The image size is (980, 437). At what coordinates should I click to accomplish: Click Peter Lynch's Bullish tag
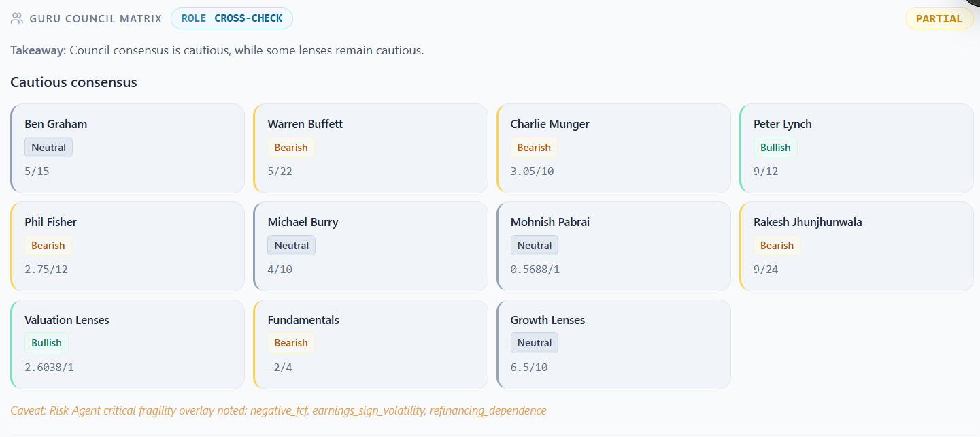coord(775,148)
